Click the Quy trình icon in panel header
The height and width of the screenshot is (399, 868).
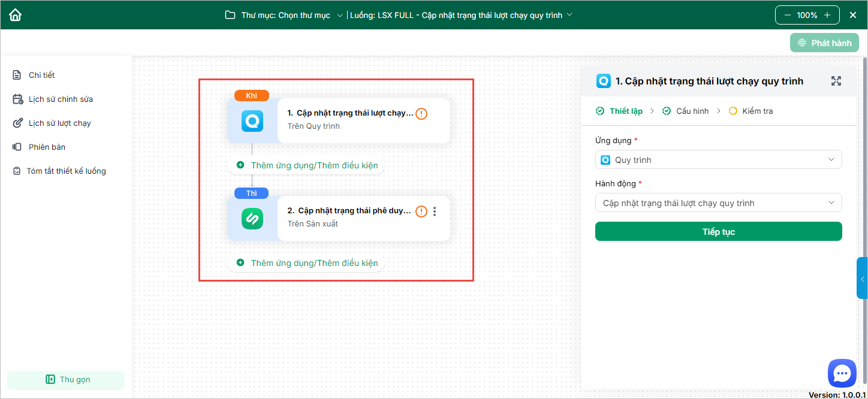(x=603, y=81)
